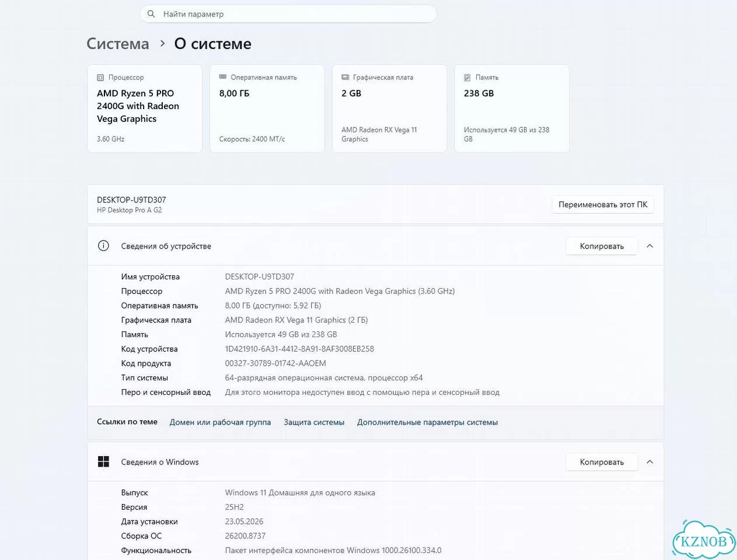Select "AMD Radeon RX Vega 11 Graphics (2 ГБ)" value
The width and height of the screenshot is (737, 560).
(x=296, y=320)
